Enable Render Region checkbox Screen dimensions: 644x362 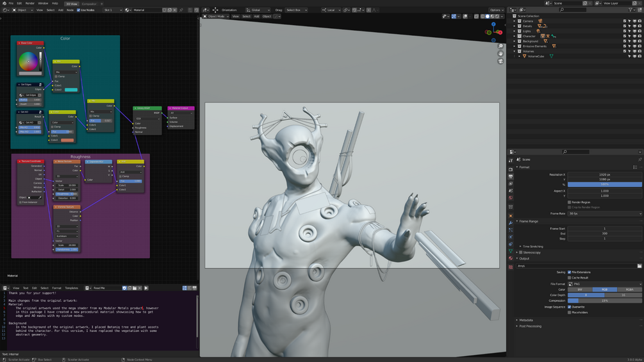coord(569,202)
